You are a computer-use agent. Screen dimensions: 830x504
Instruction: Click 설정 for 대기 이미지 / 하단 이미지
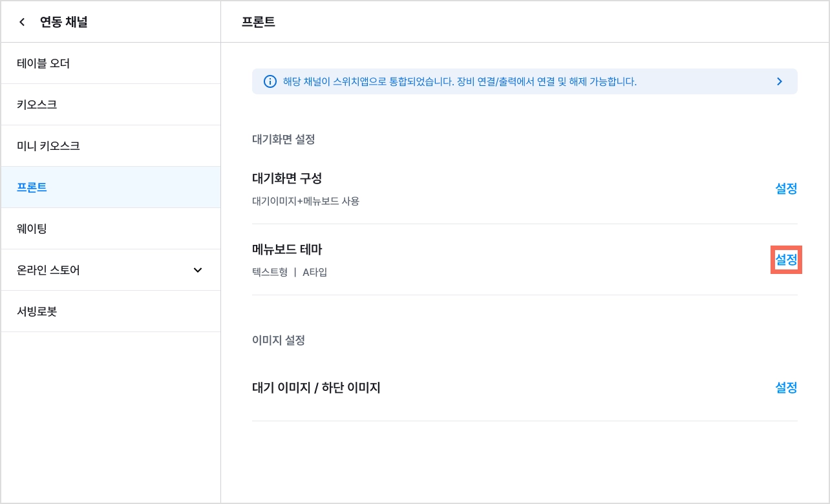(786, 388)
